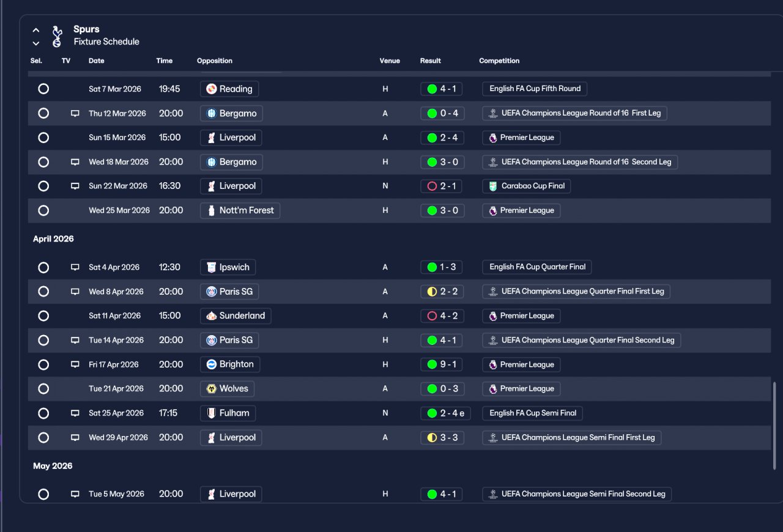Viewport: 783px width, 532px height.
Task: Click the Nott'm Forest club badge icon
Action: pyautogui.click(x=212, y=210)
